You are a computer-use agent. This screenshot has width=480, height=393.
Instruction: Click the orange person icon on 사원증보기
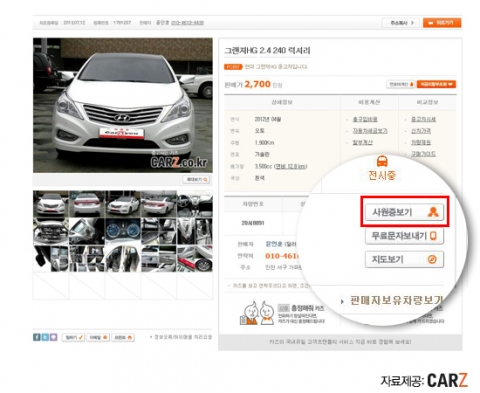pyautogui.click(x=433, y=212)
